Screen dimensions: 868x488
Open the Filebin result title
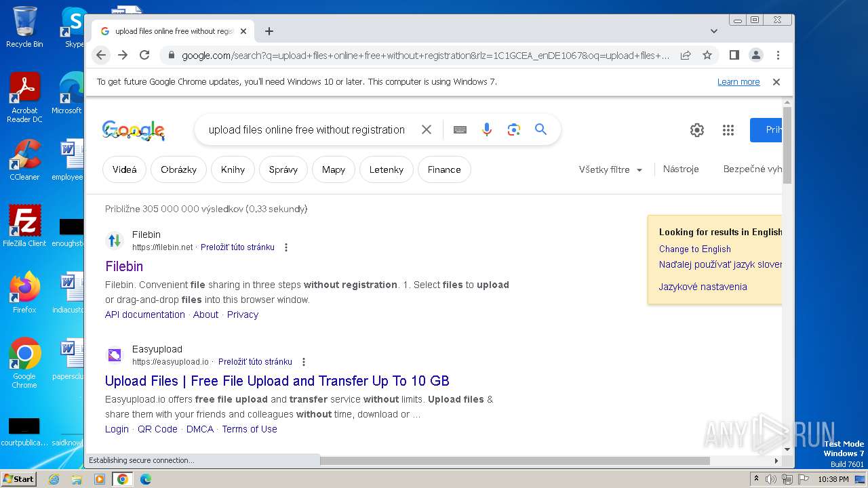pos(124,266)
